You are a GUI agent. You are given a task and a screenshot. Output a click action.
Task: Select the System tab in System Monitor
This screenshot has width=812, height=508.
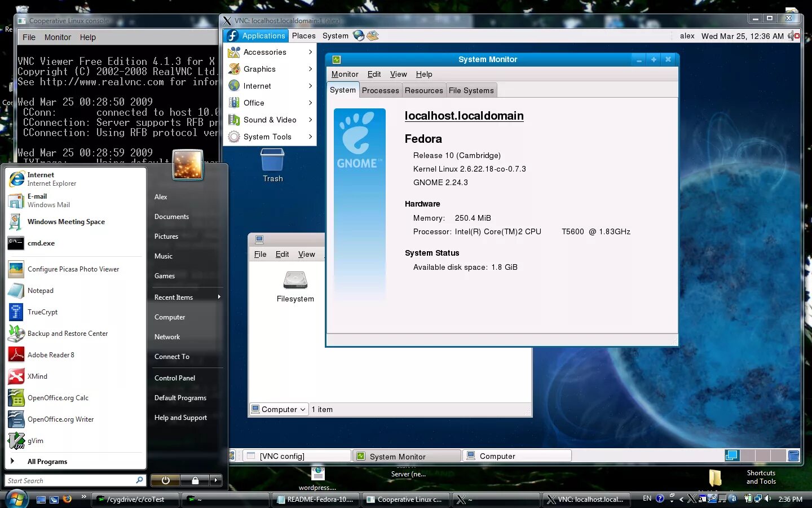343,90
